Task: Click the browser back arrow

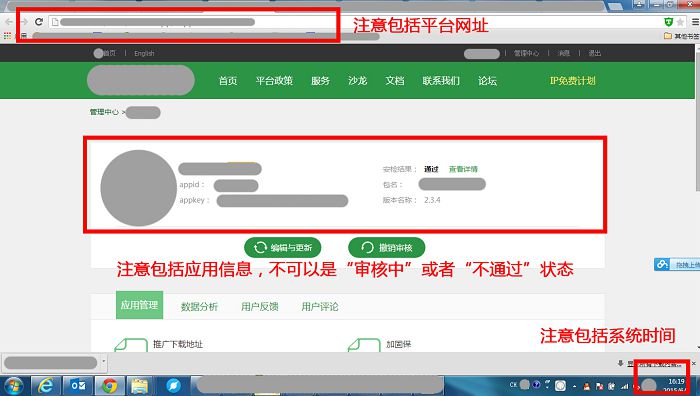Action: pos(9,22)
